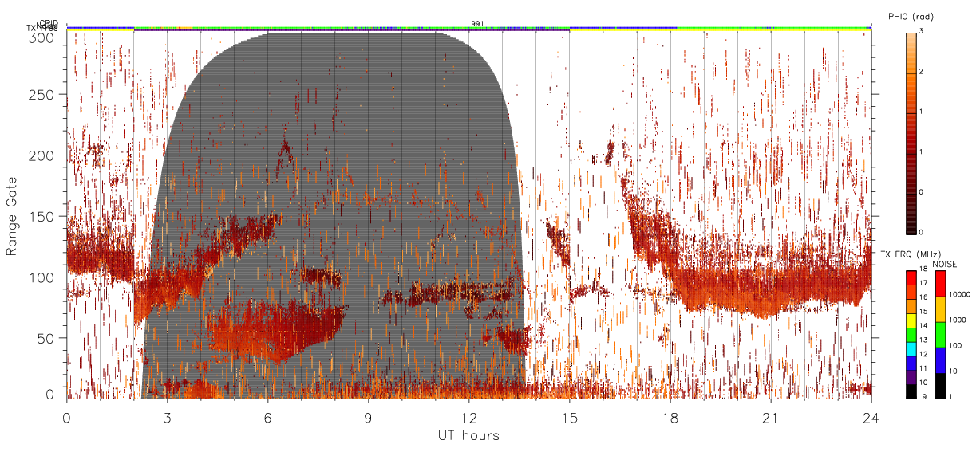The width and height of the screenshot is (980, 452).
Task: Click the 'NOISE' legend title
Action: click(x=944, y=264)
